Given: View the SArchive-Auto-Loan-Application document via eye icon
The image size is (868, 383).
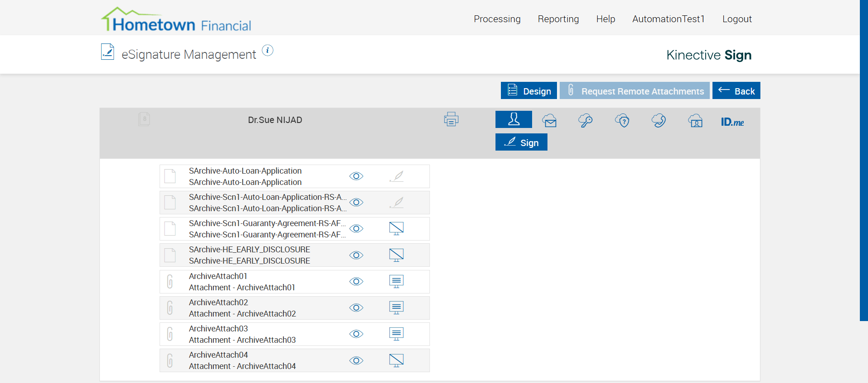Looking at the screenshot, I should click(356, 176).
